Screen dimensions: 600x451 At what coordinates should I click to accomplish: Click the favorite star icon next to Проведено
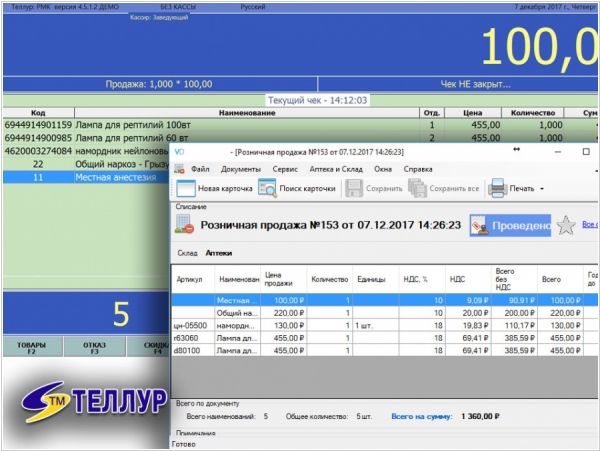(x=566, y=225)
